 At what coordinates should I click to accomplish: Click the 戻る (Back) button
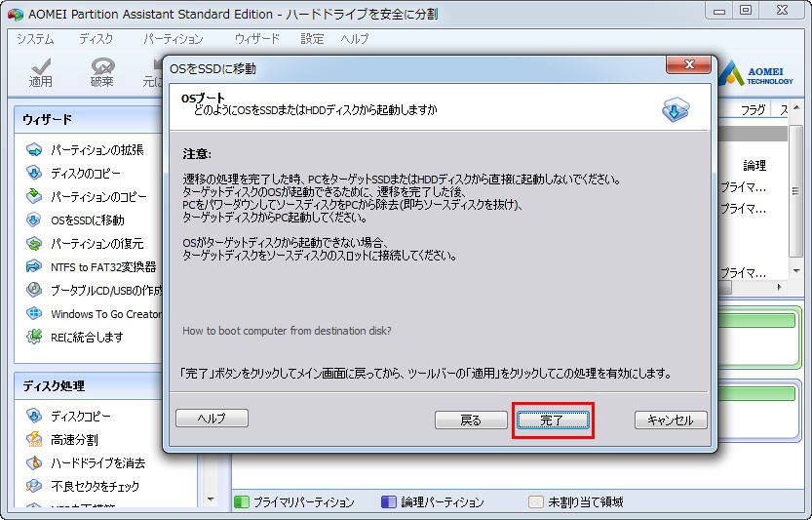coord(471,420)
